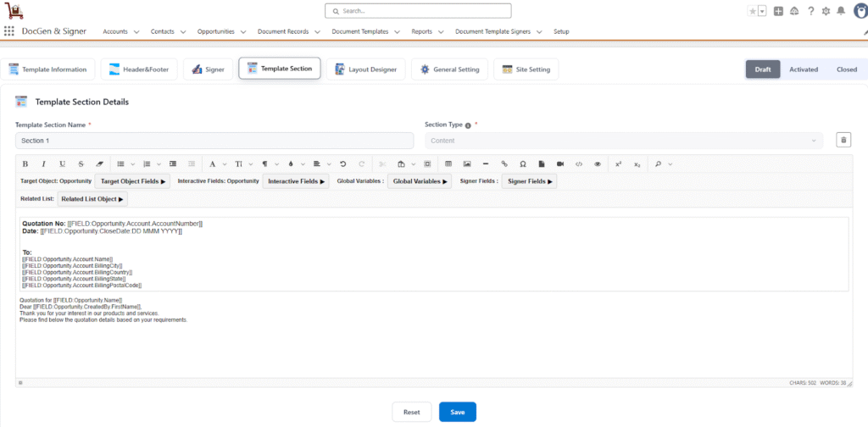Click the Save button

tap(457, 412)
